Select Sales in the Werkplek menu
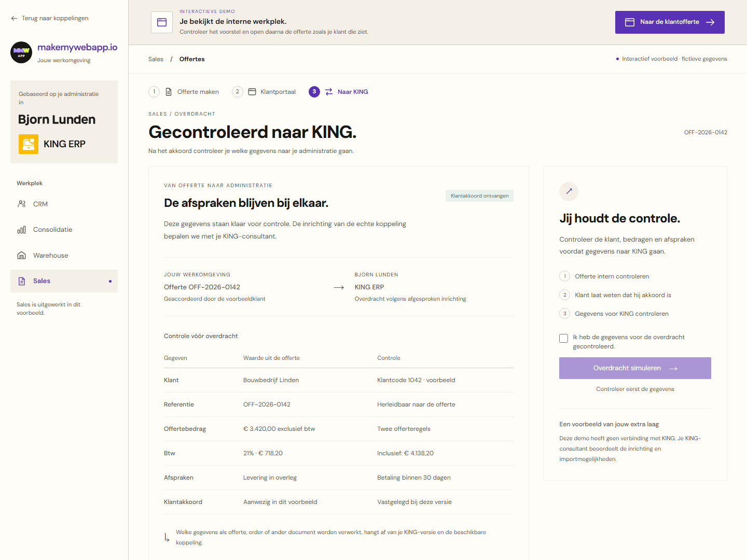 click(x=64, y=281)
